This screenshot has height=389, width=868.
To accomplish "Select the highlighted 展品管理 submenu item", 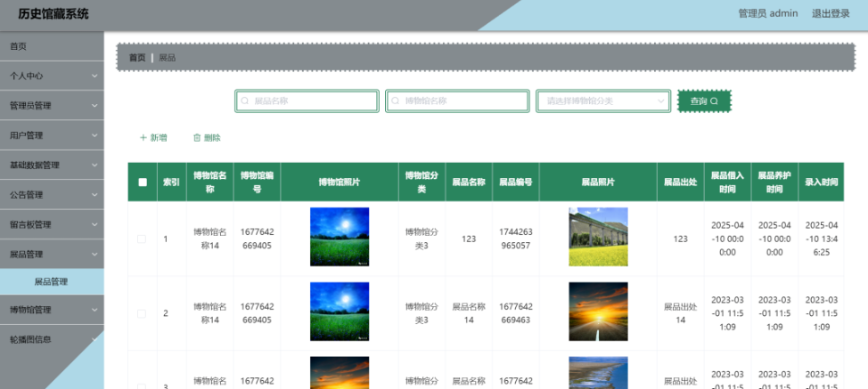I will click(x=52, y=282).
